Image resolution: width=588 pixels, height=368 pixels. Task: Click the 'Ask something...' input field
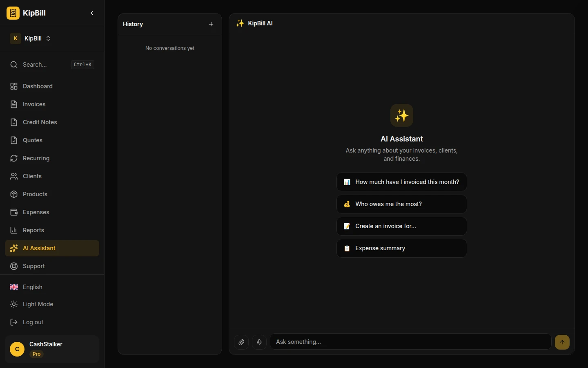[x=410, y=342]
